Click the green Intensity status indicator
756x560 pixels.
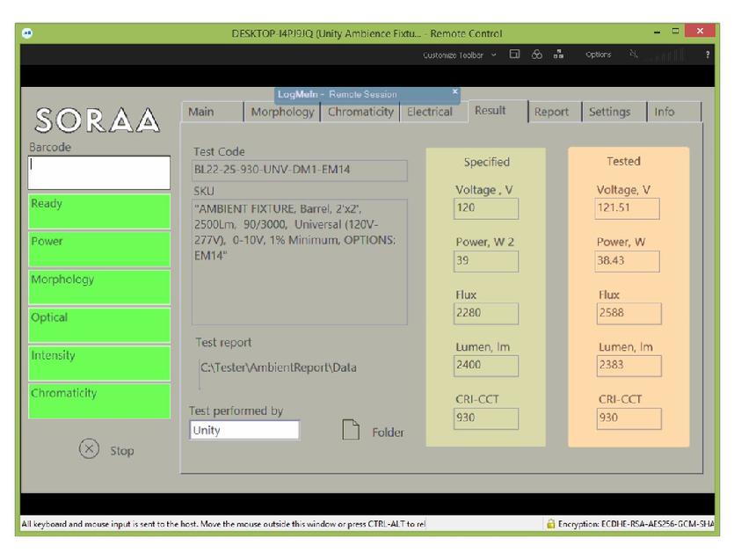[x=99, y=363]
